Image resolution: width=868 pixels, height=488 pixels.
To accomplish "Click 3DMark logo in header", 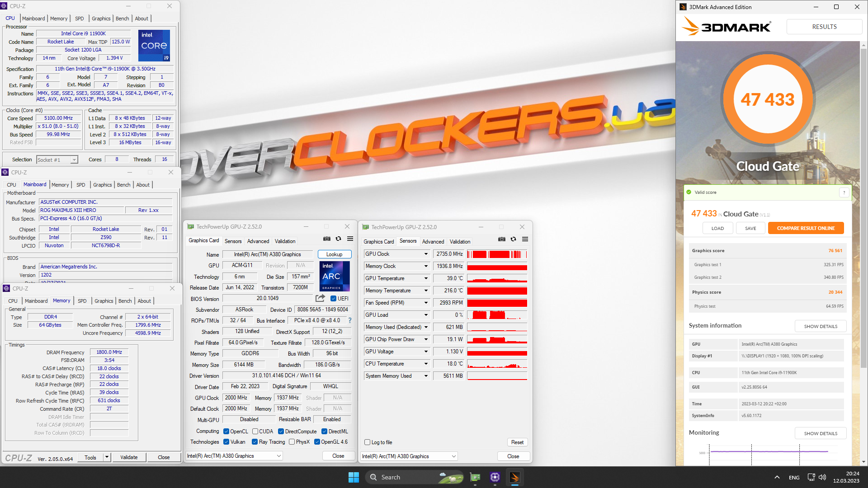I will [x=726, y=27].
